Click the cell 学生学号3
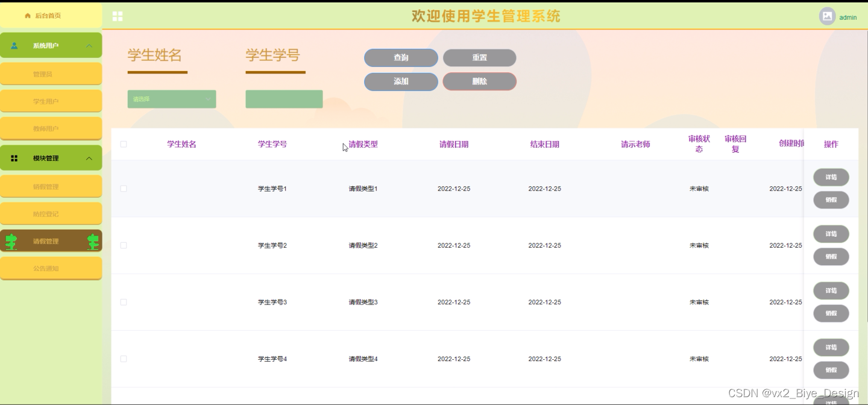Image resolution: width=868 pixels, height=405 pixels. 272,302
